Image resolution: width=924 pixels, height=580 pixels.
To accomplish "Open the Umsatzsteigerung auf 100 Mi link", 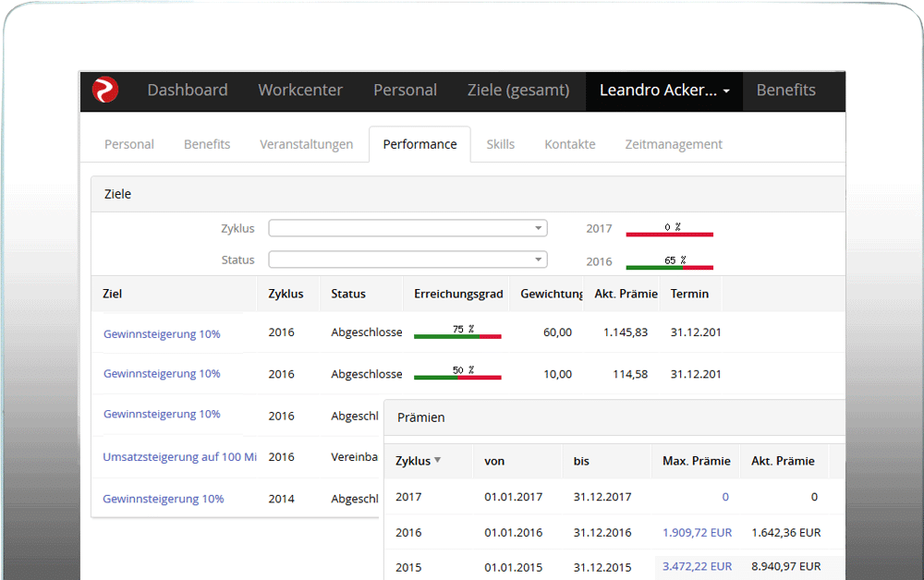I will tap(180, 457).
